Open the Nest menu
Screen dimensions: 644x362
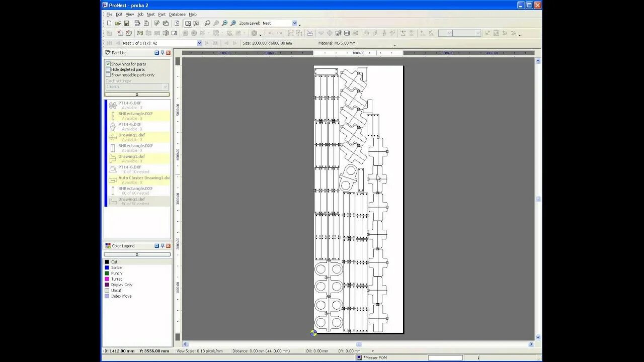pos(151,14)
